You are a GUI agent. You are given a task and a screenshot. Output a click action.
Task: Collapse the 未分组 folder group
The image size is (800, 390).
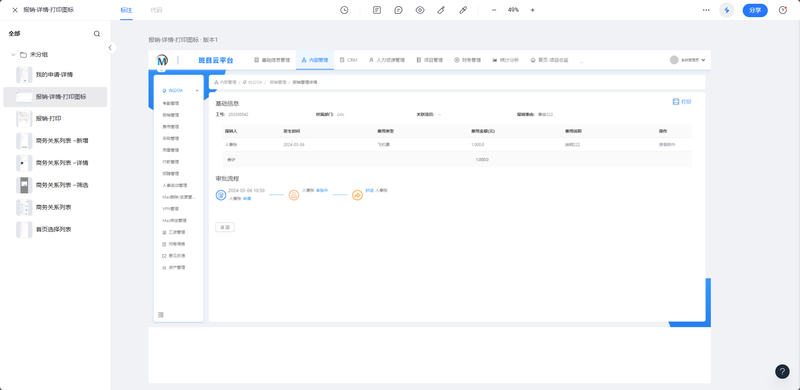(13, 55)
